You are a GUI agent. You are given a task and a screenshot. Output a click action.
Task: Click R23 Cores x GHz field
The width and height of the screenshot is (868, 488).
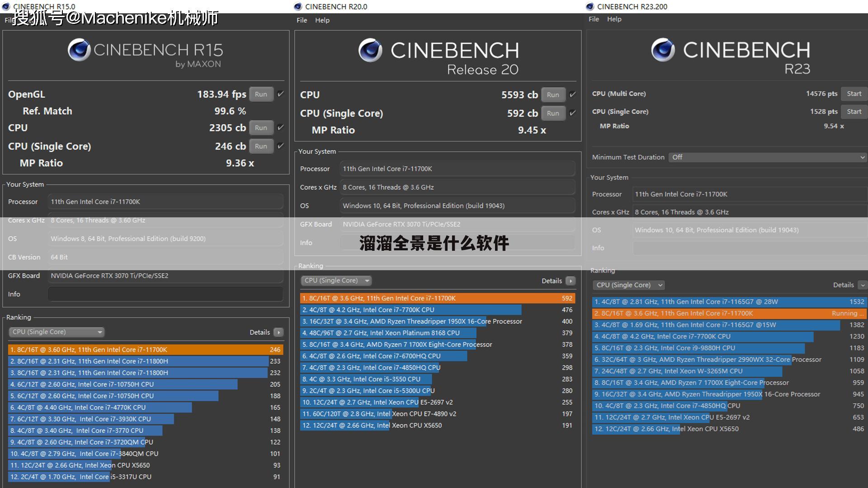pyautogui.click(x=750, y=212)
